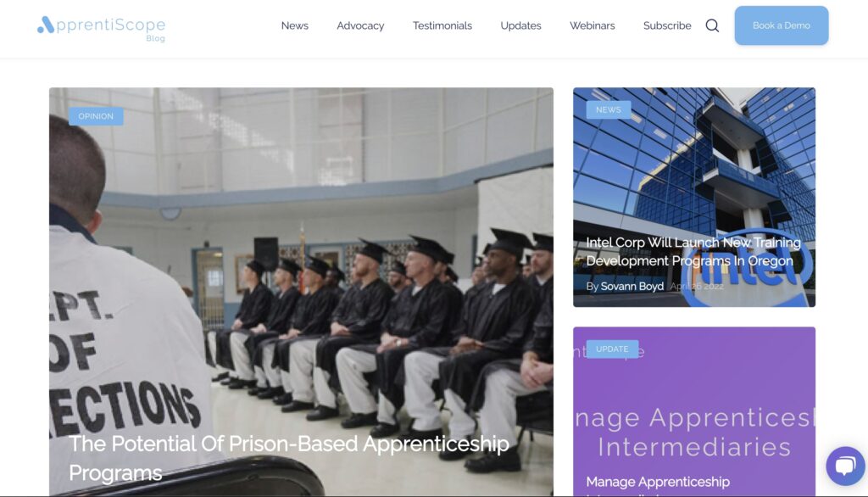Select Testimonials in navigation

442,25
